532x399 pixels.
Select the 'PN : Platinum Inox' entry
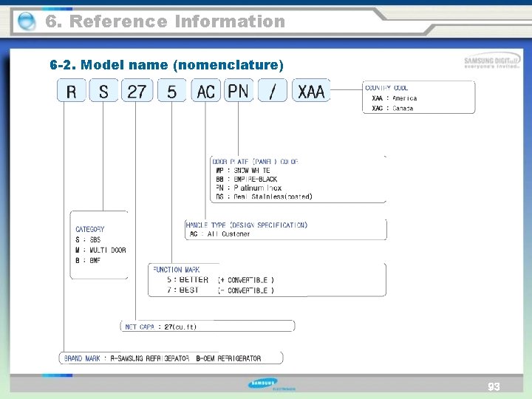pyautogui.click(x=249, y=188)
